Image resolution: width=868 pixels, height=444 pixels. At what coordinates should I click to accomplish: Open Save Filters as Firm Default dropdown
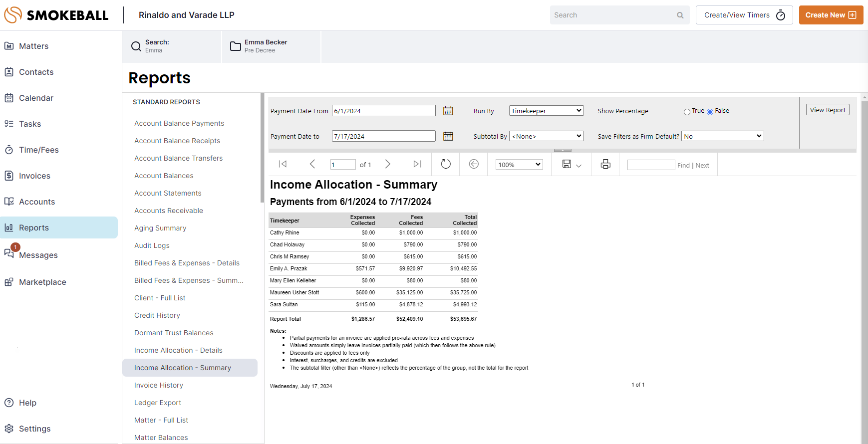click(x=723, y=136)
